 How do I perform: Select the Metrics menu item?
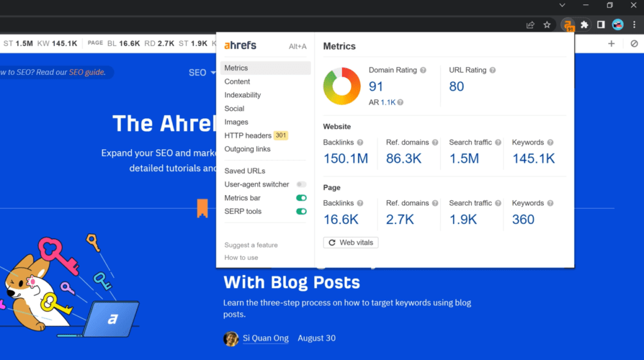tap(265, 68)
